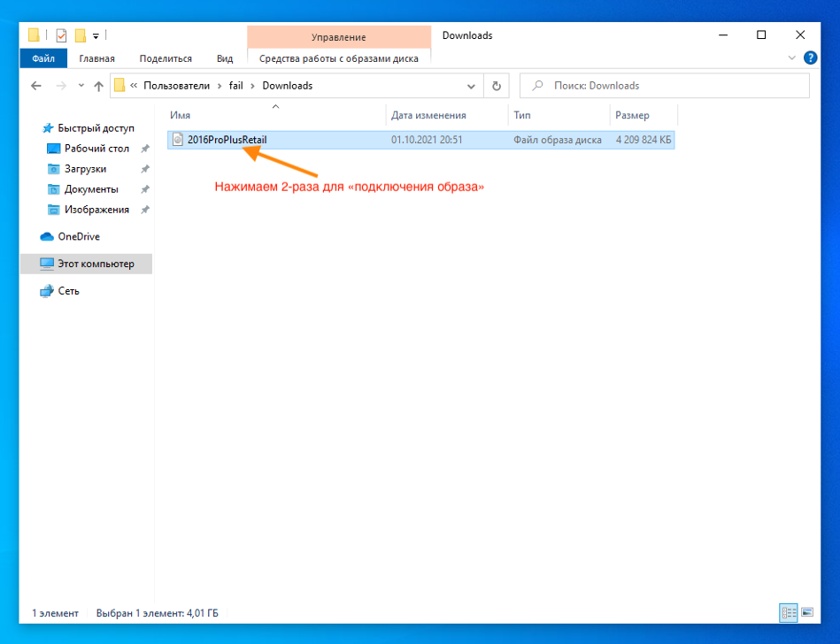The image size is (840, 644).
Task: Switch to details view in status bar
Action: click(788, 612)
